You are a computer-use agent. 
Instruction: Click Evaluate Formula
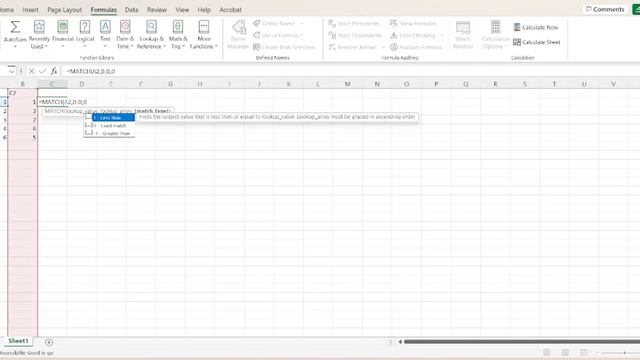click(416, 47)
